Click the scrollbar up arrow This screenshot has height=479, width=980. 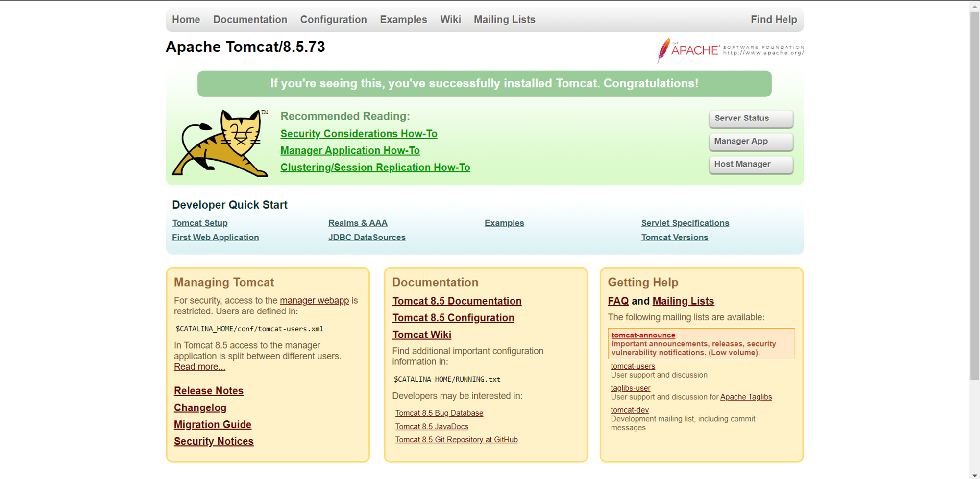click(x=974, y=6)
